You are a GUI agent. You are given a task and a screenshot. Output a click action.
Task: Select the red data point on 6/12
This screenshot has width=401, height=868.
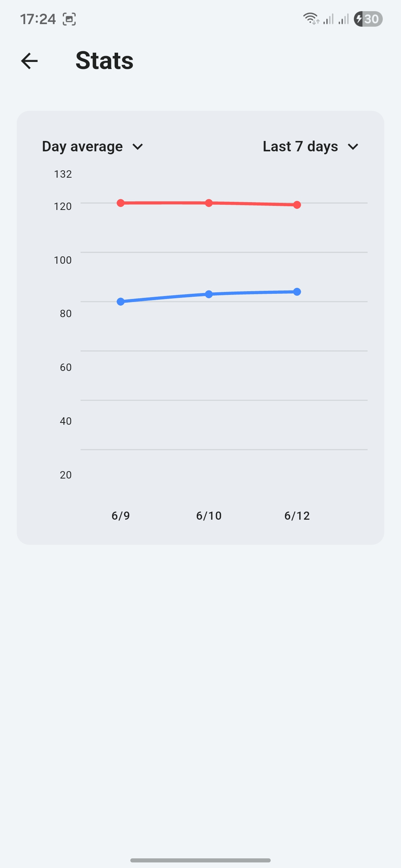tap(297, 205)
